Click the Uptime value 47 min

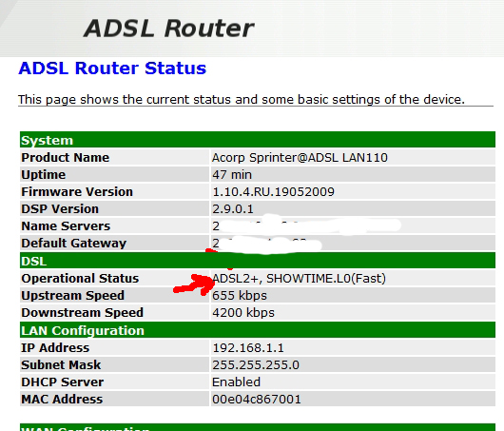pos(232,175)
